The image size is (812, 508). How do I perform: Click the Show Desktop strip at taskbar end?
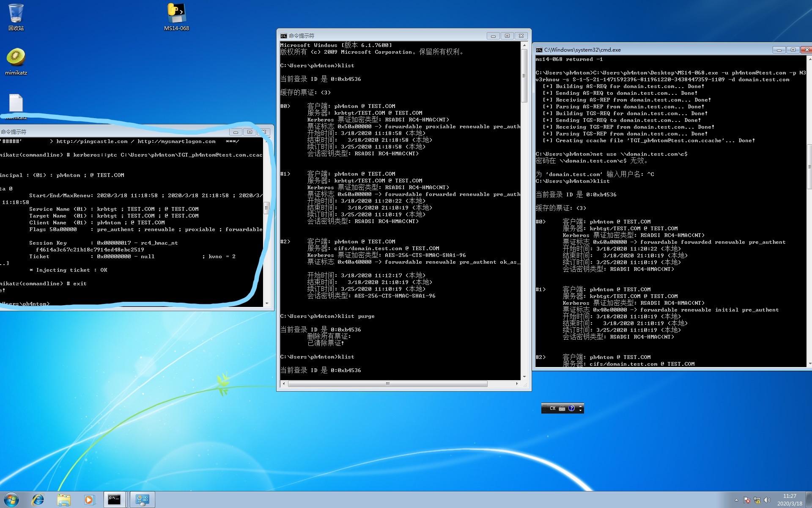coord(809,500)
